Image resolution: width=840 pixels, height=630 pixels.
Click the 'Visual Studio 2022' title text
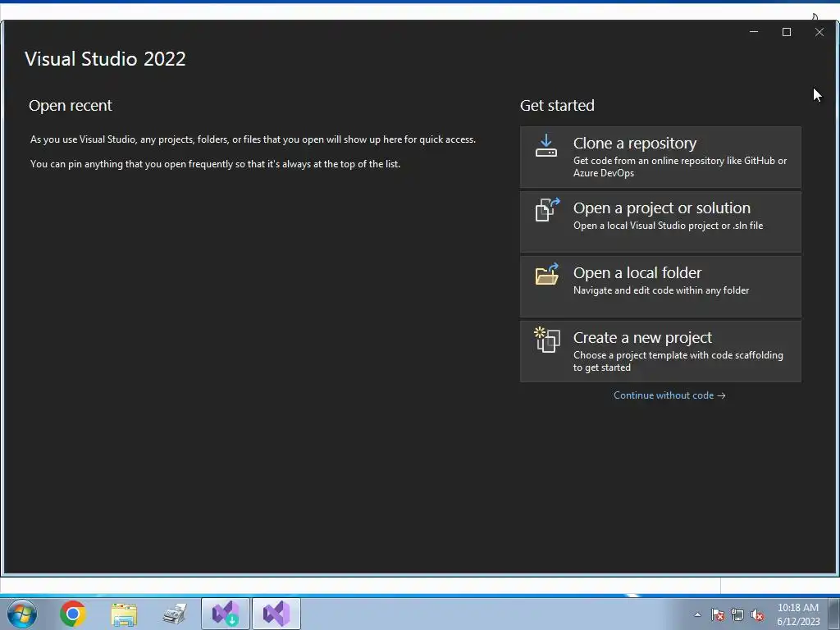tap(105, 59)
